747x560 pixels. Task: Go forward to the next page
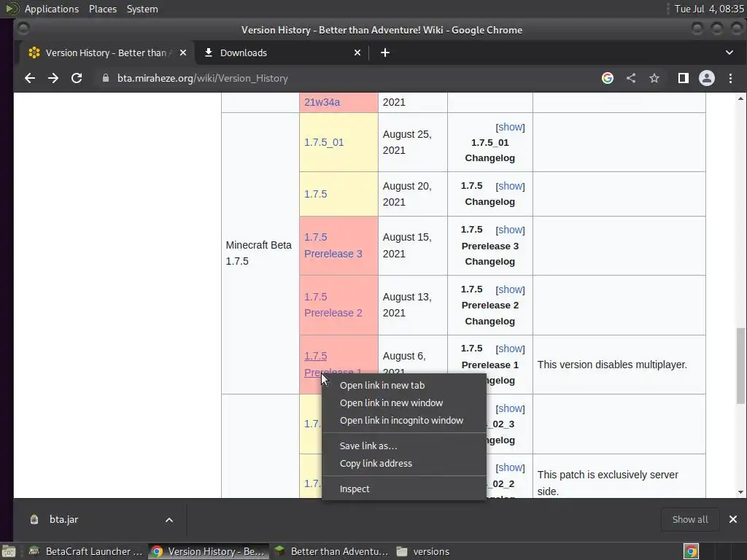[x=53, y=78]
